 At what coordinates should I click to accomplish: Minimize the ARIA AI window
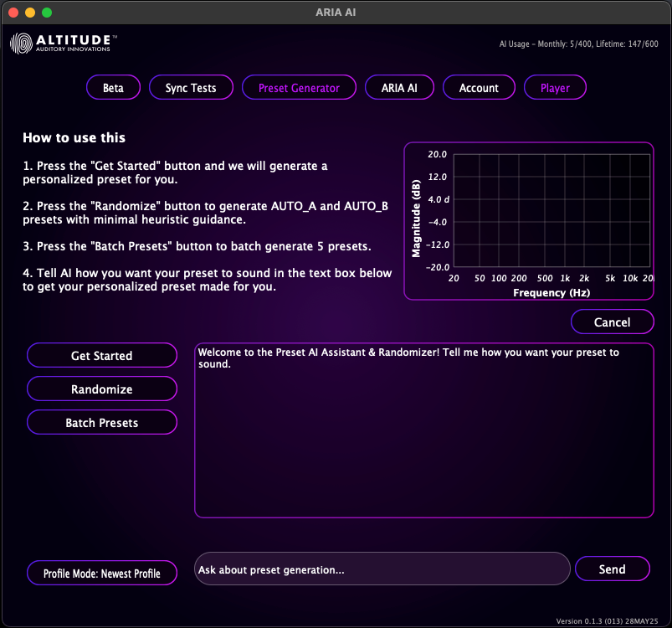[x=30, y=13]
